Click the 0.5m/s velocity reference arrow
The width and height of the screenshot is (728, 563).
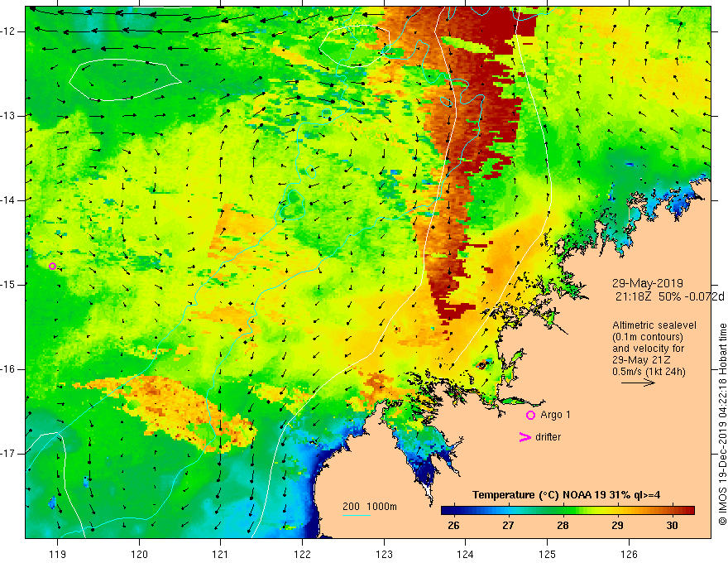click(638, 383)
